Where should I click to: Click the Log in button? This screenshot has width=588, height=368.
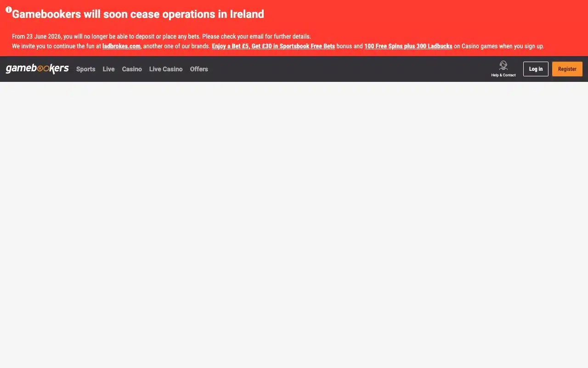point(536,69)
